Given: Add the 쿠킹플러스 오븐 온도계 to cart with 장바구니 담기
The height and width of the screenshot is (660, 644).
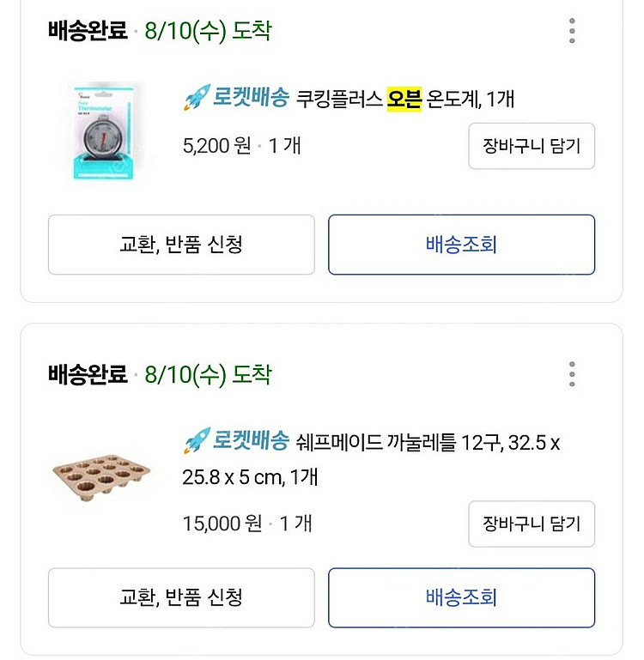Looking at the screenshot, I should (532, 146).
